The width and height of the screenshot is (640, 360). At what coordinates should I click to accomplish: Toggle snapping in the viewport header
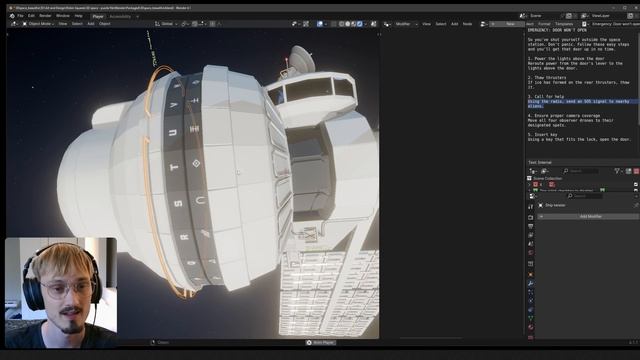(195, 24)
